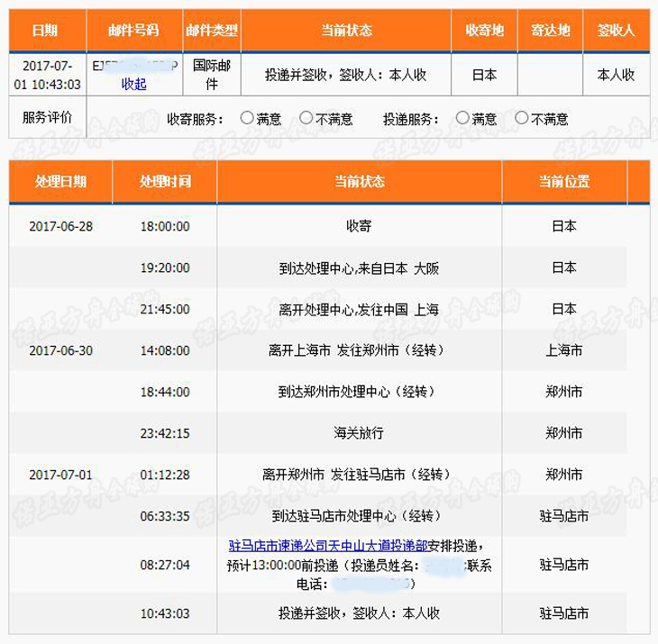Click the 投递服务 label
This screenshot has height=644, width=658.
point(411,120)
